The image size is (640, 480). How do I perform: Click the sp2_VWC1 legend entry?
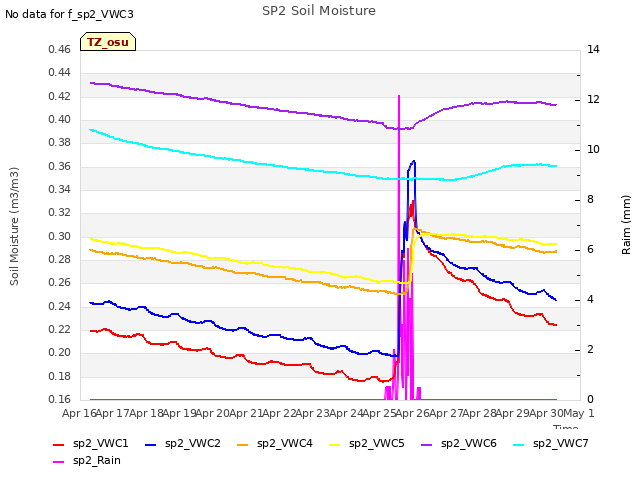point(91,443)
